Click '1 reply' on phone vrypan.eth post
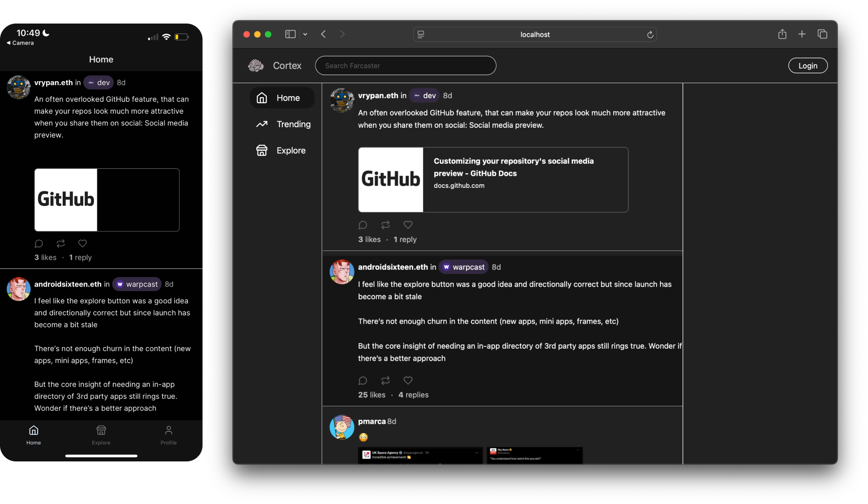Viewport: 868px width, 504px height. (x=80, y=258)
